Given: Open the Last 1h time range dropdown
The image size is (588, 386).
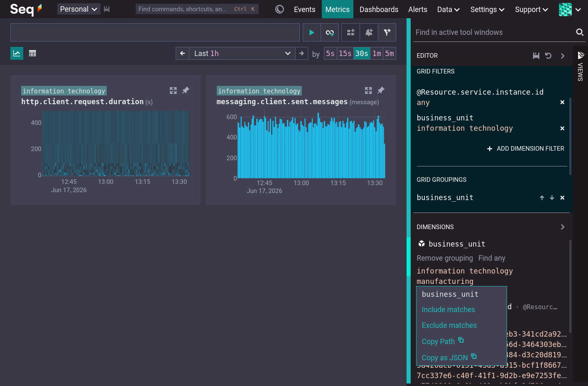Looking at the screenshot, I should (242, 54).
